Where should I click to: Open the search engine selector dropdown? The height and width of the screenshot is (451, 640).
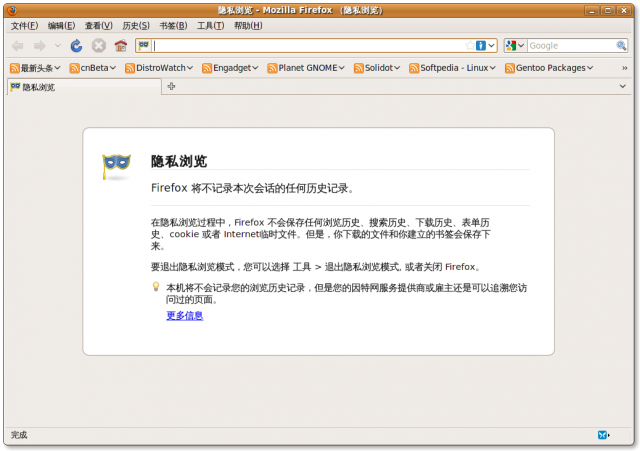514,46
